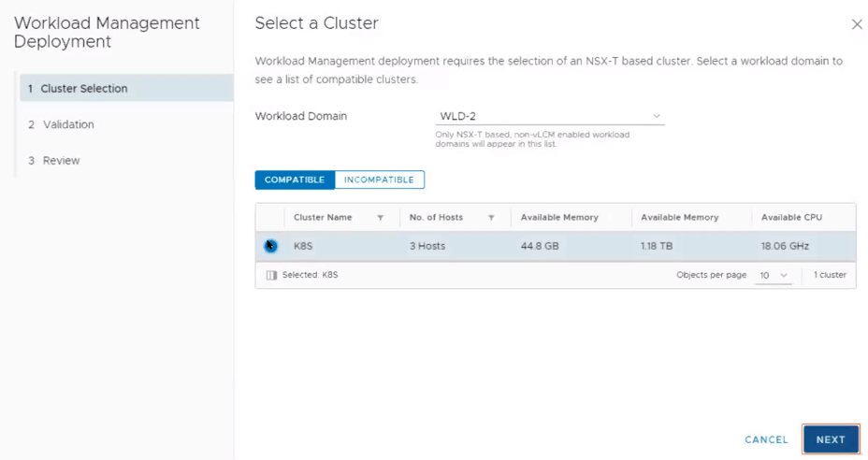Image resolution: width=868 pixels, height=460 pixels.
Task: Click the 18.06 GHz CPU cell
Action: click(x=785, y=247)
